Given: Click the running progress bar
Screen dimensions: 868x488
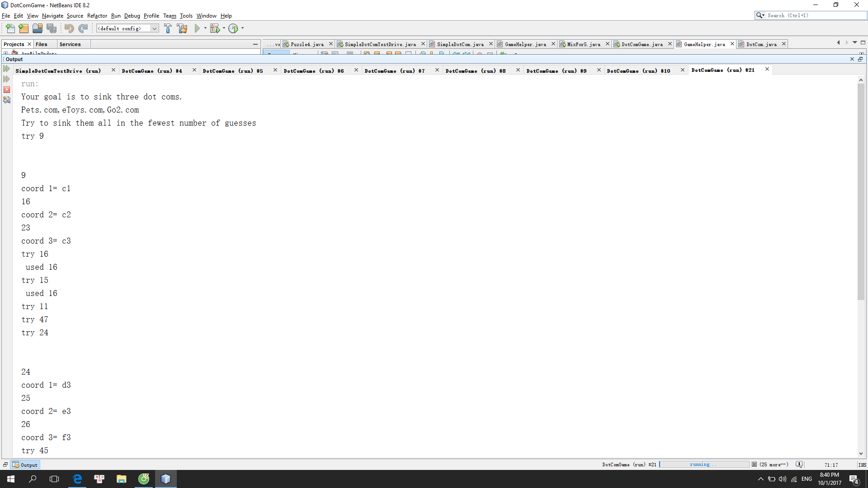Looking at the screenshot, I should 704,465.
